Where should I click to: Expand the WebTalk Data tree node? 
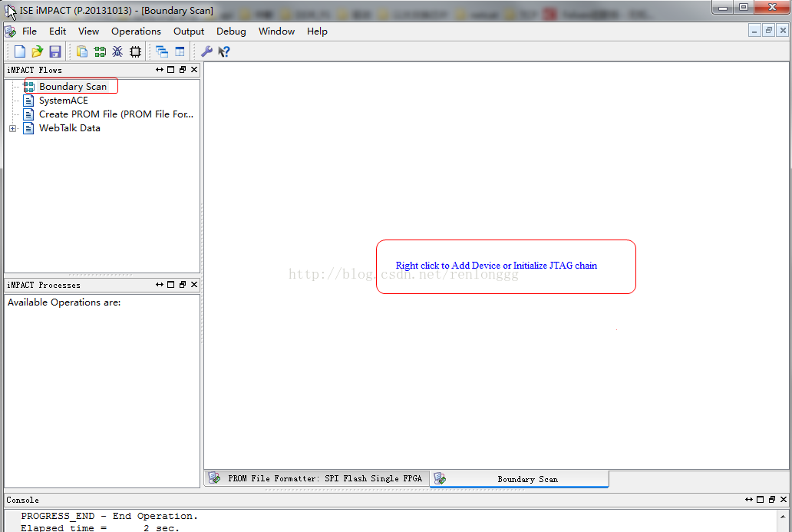point(12,128)
